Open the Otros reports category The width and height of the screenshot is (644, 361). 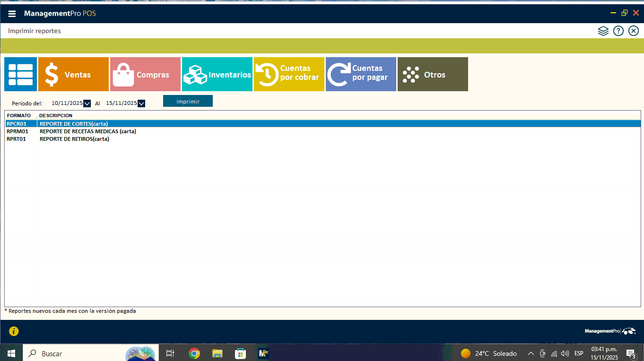pyautogui.click(x=433, y=74)
